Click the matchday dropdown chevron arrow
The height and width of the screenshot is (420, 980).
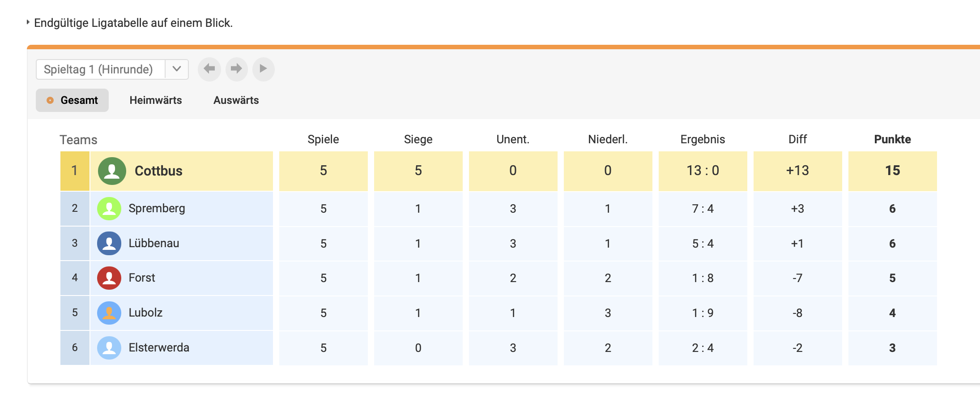(x=177, y=69)
